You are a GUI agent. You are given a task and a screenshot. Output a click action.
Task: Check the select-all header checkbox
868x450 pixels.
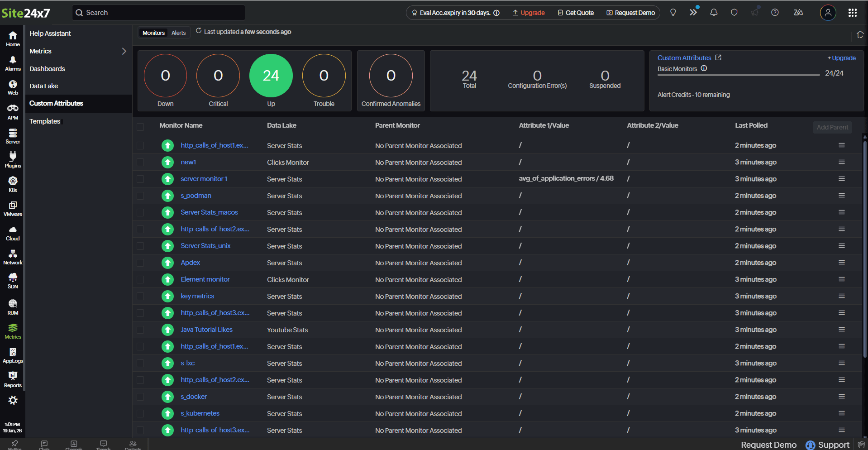[140, 127]
